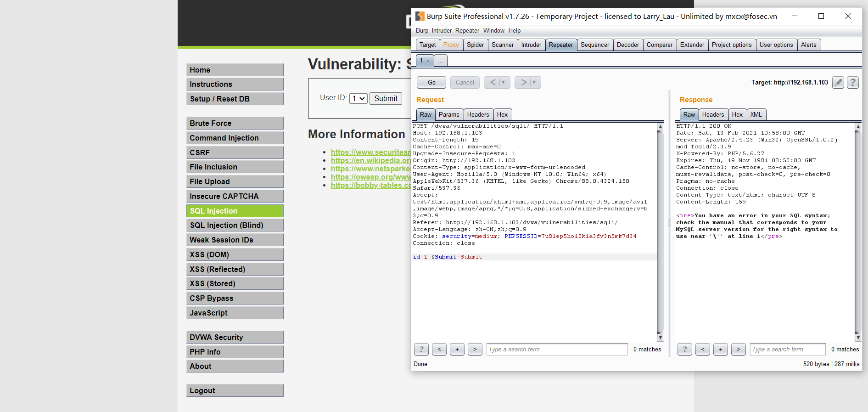Click the pencil edit target icon
This screenshot has height=412, width=868.
[x=838, y=83]
